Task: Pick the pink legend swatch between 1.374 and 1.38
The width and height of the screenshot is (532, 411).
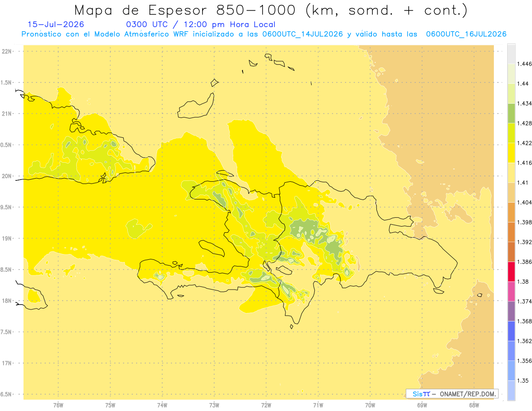Action: [511, 291]
